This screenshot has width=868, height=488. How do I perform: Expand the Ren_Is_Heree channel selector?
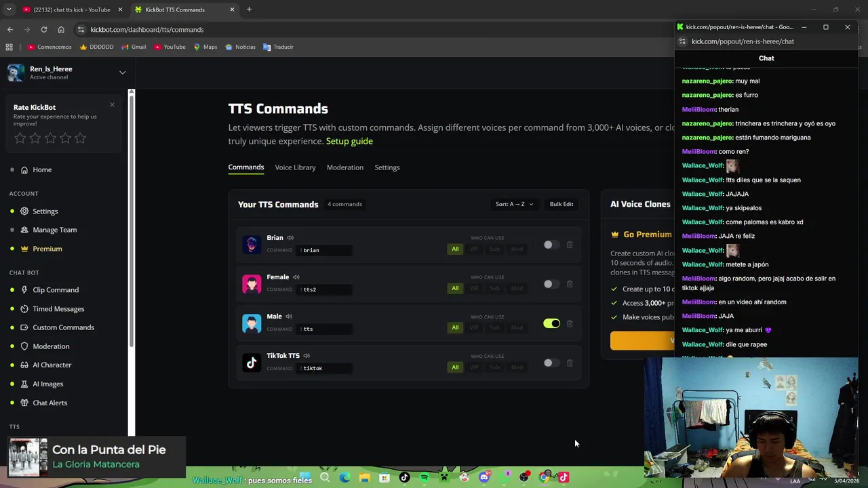122,73
